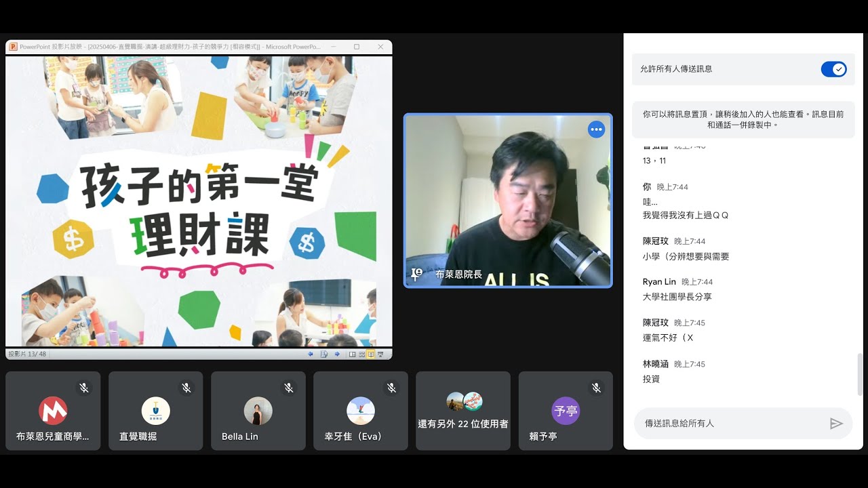Image resolution: width=868 pixels, height=488 pixels.
Task: Start Slide Show view in PowerPoint
Action: coord(380,354)
